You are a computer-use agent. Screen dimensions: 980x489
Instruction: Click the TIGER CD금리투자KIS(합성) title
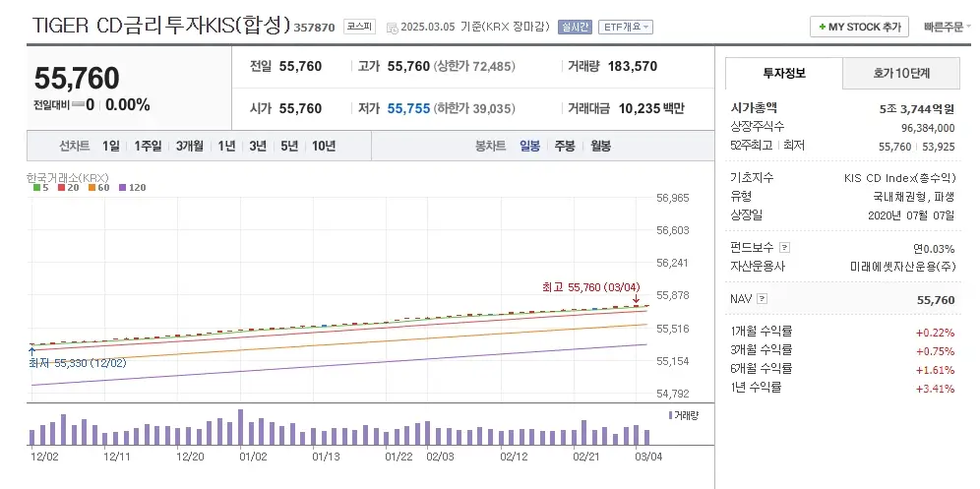160,26
